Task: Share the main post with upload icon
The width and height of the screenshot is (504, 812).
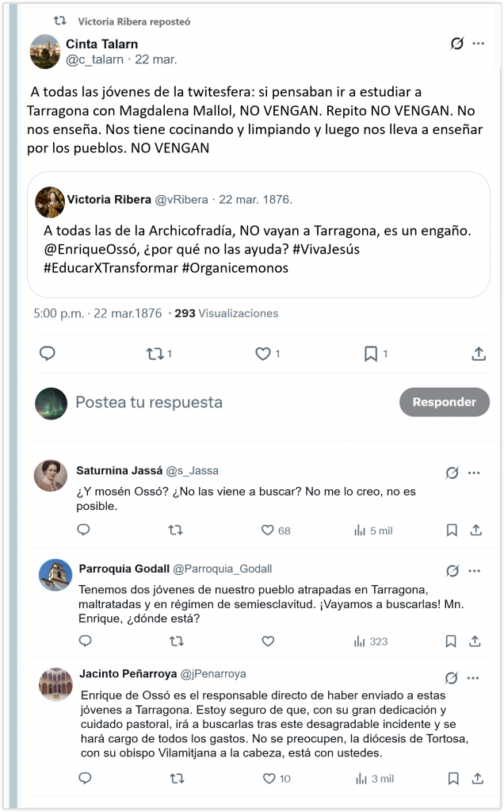Action: coord(479,353)
